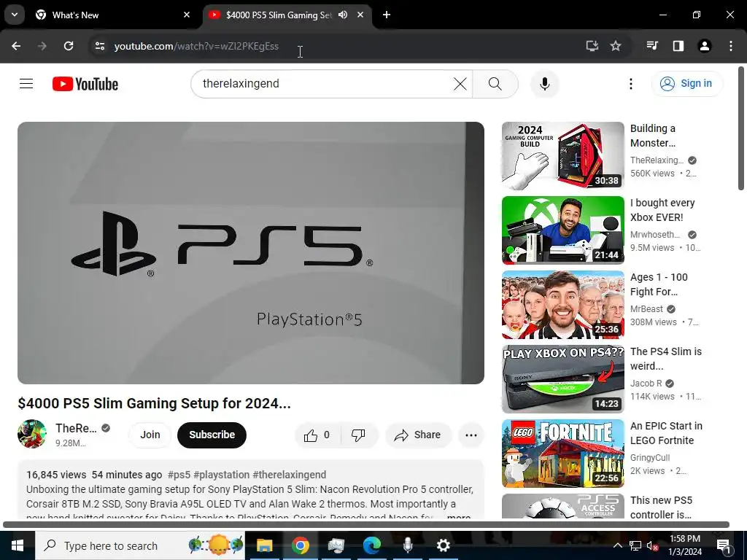Viewport: 747px width, 560px height.
Task: Install the YouTube app icon in address bar
Action: tap(592, 46)
